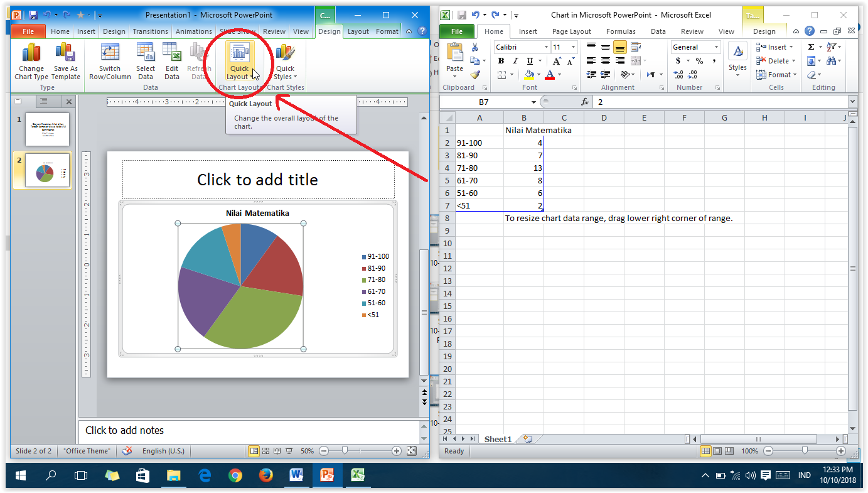This screenshot has height=493, width=868.
Task: Click Slide Show view icon in status bar
Action: point(289,451)
